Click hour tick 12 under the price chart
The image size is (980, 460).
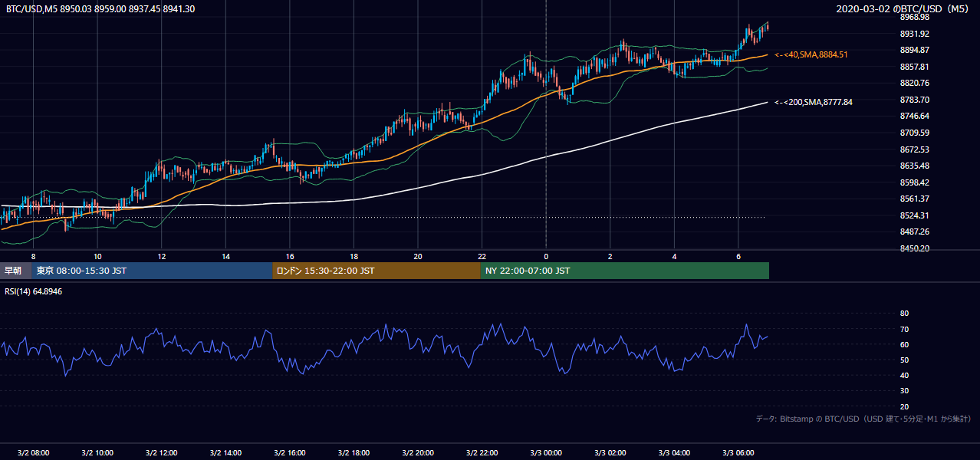point(161,256)
